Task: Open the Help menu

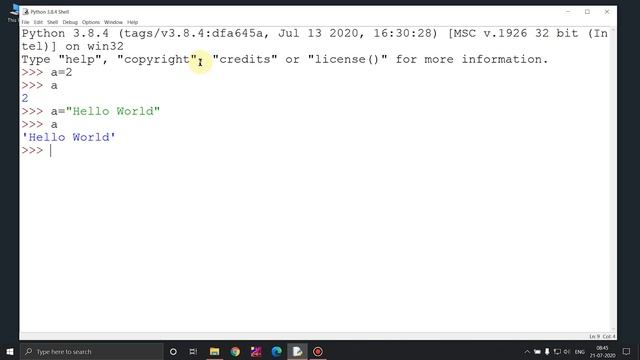Action: (133, 22)
